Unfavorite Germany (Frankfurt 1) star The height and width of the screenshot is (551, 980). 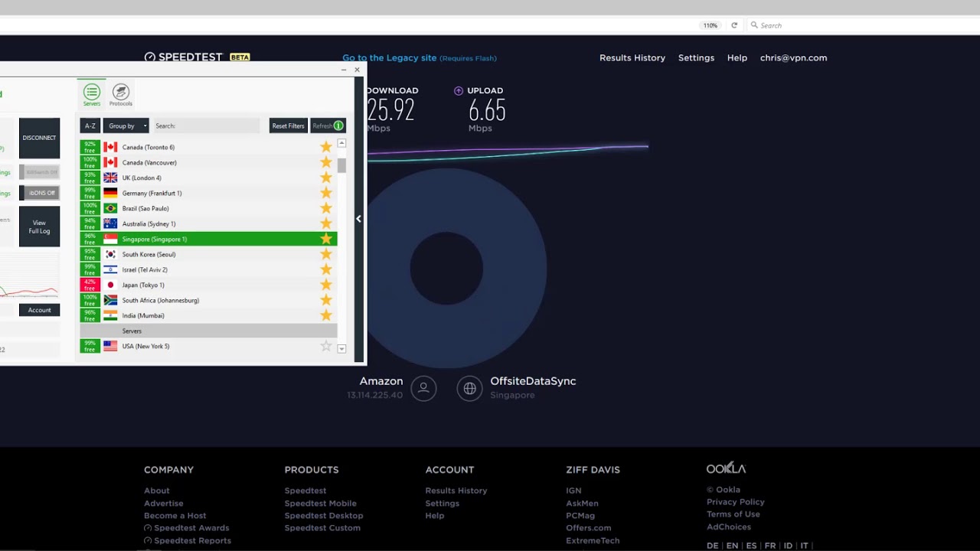(x=326, y=193)
